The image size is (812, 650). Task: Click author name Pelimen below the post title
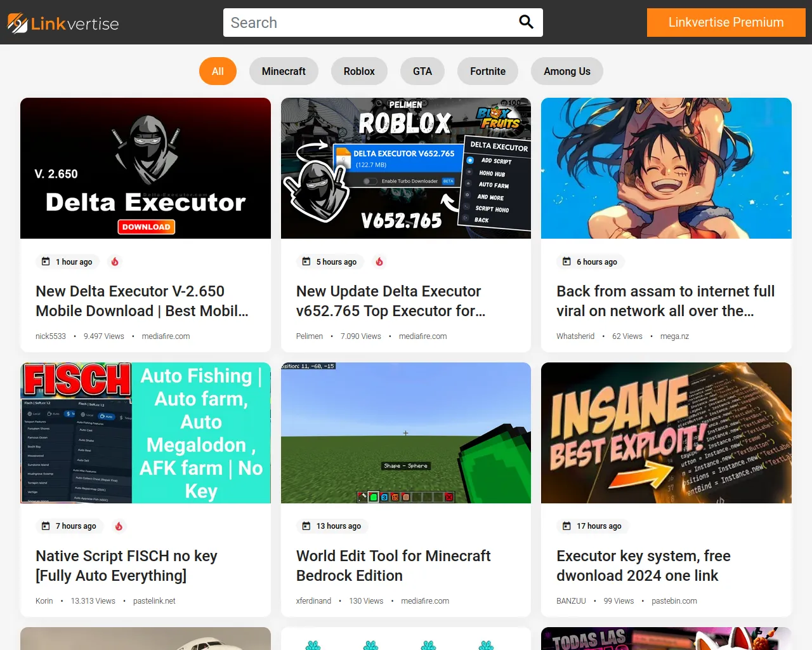point(310,336)
